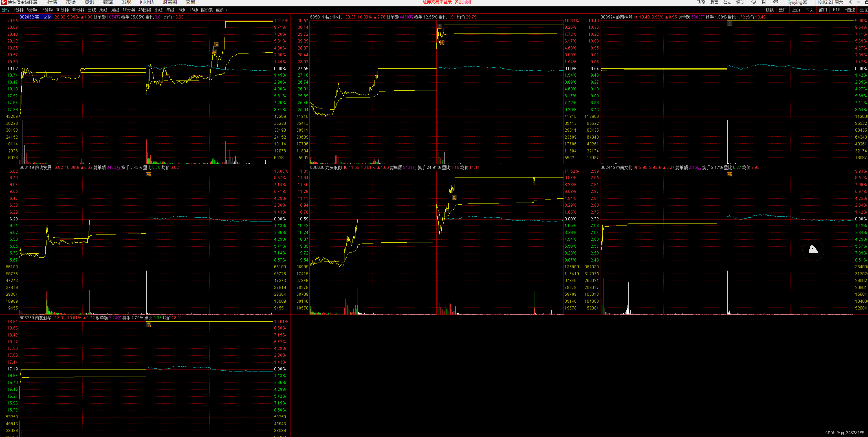Click the floating ghost assistant icon

point(813,250)
